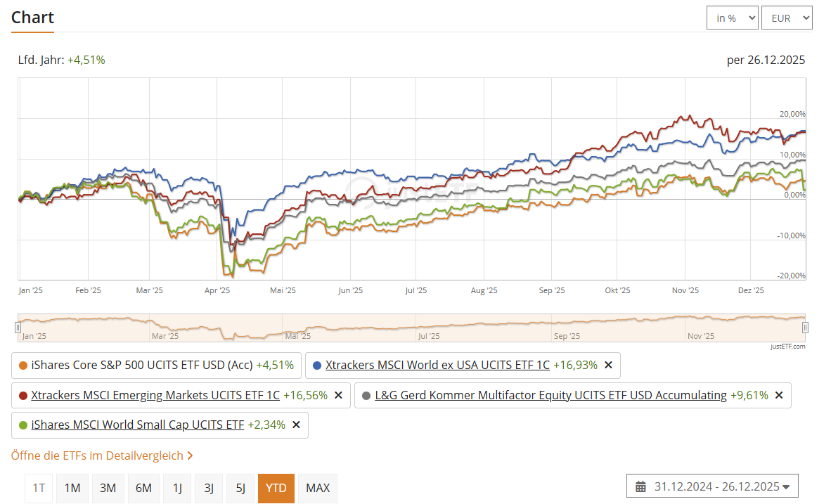831x504 pixels.
Task: Select the 1J time range
Action: click(x=177, y=488)
